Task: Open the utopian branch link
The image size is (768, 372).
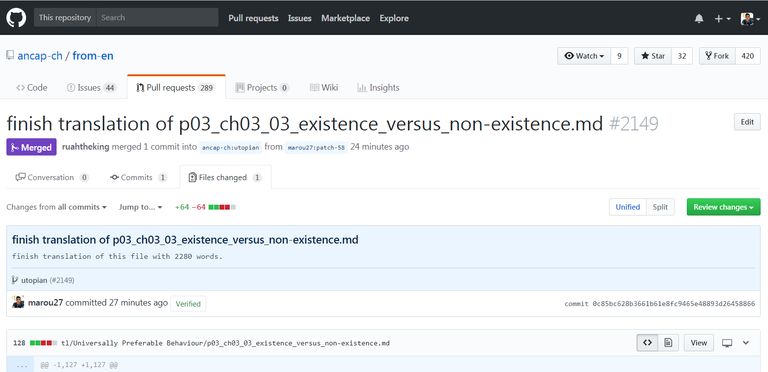Action: [34, 280]
